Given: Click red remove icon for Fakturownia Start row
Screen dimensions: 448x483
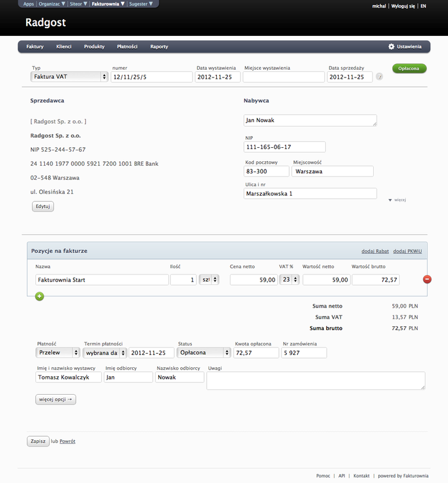Looking at the screenshot, I should (x=428, y=280).
